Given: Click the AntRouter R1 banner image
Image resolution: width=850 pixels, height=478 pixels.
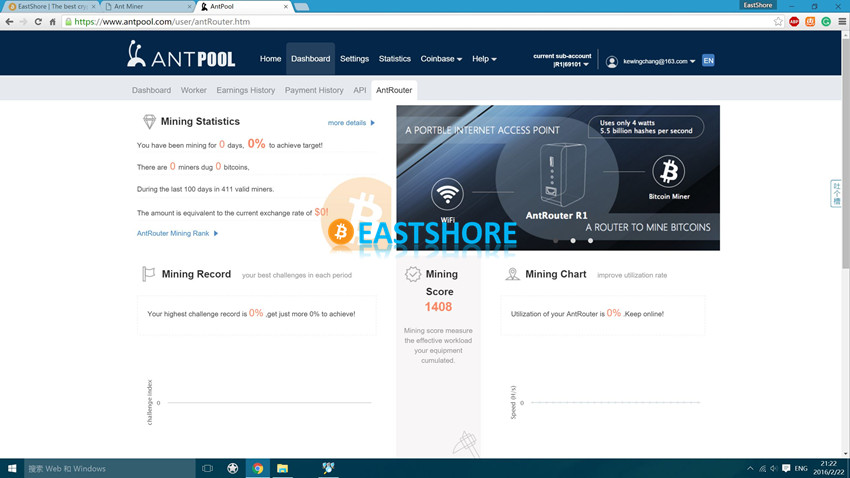Looking at the screenshot, I should pos(558,177).
